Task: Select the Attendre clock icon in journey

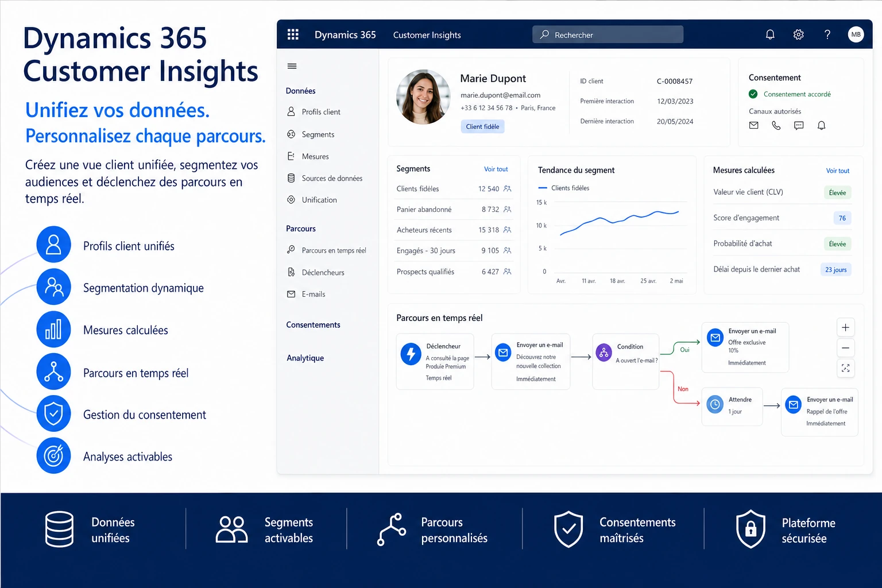Action: pyautogui.click(x=715, y=404)
